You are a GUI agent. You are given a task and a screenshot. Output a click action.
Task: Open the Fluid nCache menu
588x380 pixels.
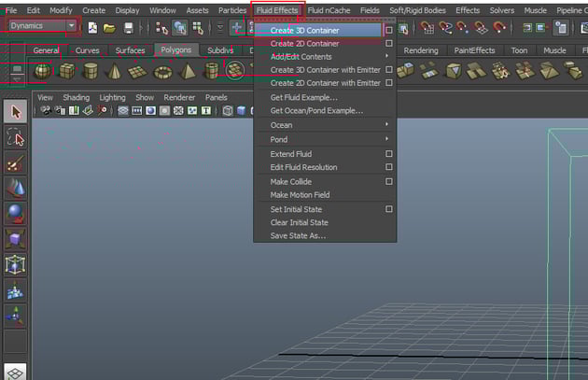pyautogui.click(x=329, y=10)
